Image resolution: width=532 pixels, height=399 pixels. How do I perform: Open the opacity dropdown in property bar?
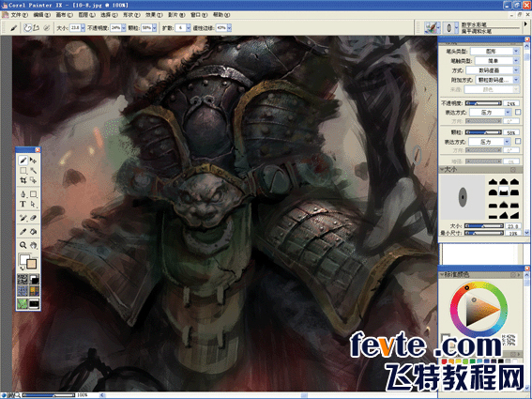click(x=124, y=28)
